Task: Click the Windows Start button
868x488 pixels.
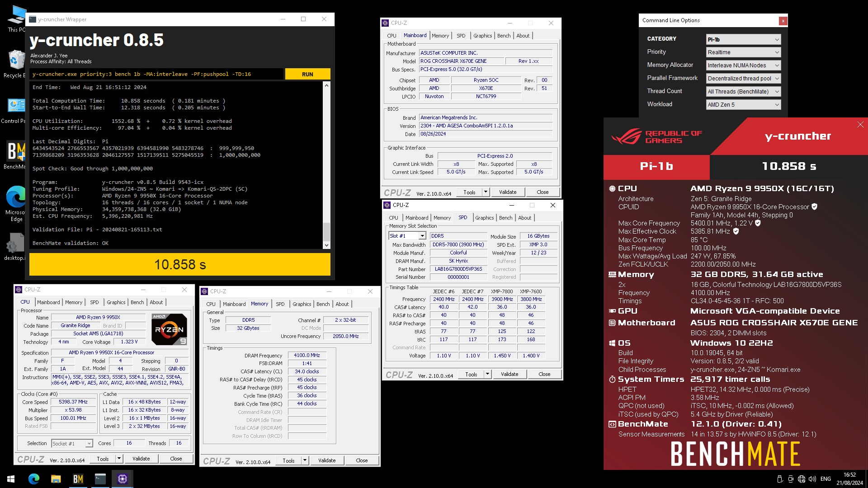Action: [11, 479]
